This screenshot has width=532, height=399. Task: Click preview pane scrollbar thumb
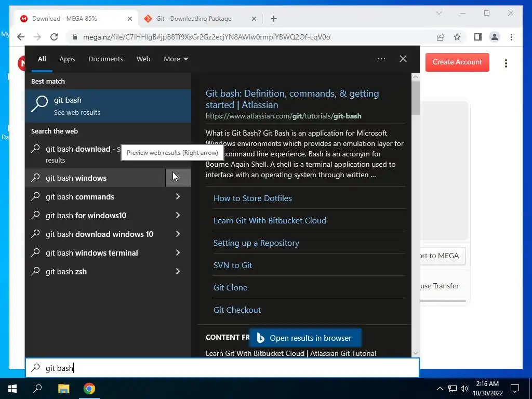(416, 98)
